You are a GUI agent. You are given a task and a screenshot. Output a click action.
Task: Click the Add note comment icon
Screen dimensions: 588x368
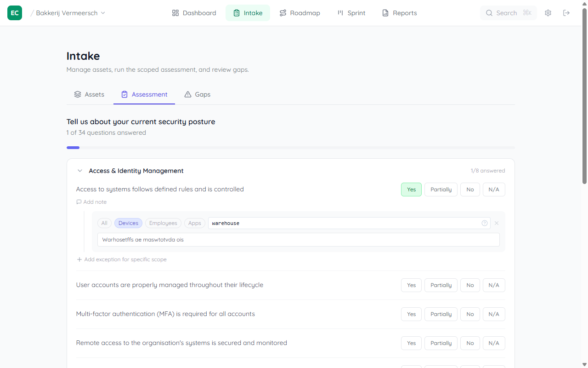click(x=79, y=201)
